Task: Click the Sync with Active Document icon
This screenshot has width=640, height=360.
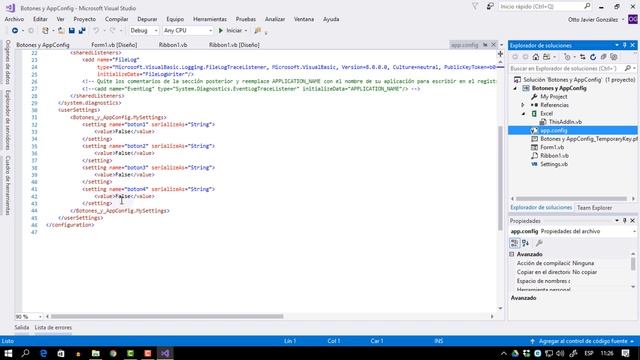Action: coord(582,57)
